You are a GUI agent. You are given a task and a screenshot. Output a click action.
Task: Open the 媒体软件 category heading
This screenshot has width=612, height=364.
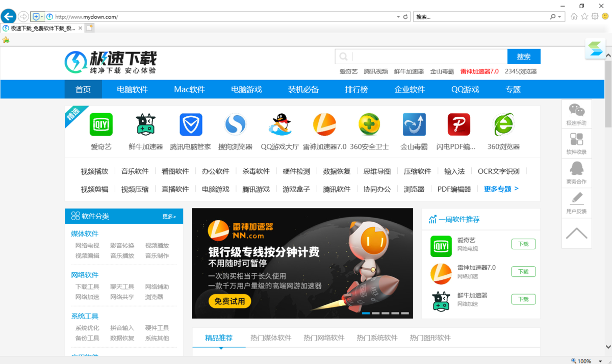coord(85,233)
